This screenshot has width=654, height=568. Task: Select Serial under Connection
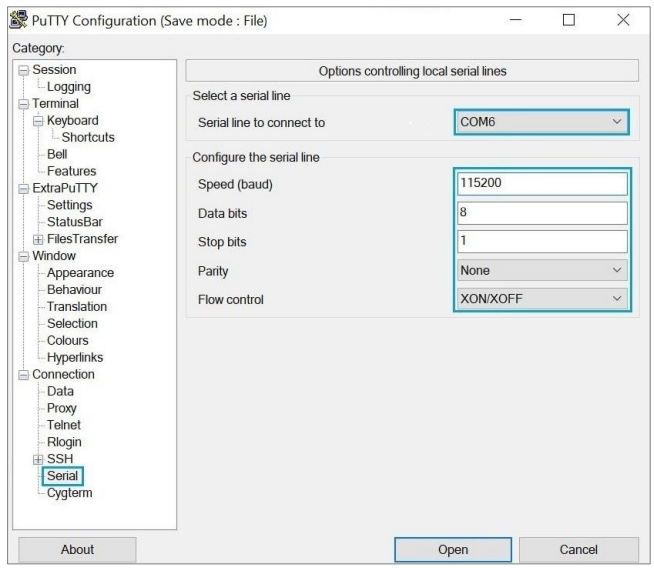click(63, 476)
